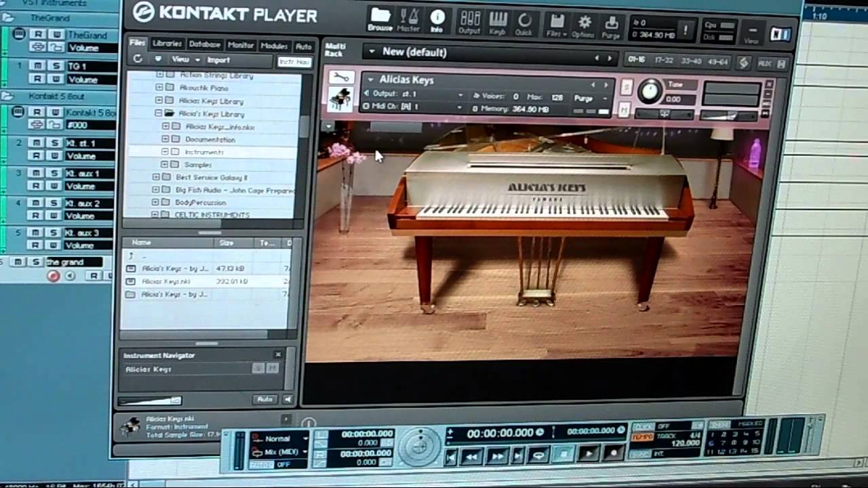
Task: Click the Alicias Keys piano thumbnail icon
Action: (340, 99)
